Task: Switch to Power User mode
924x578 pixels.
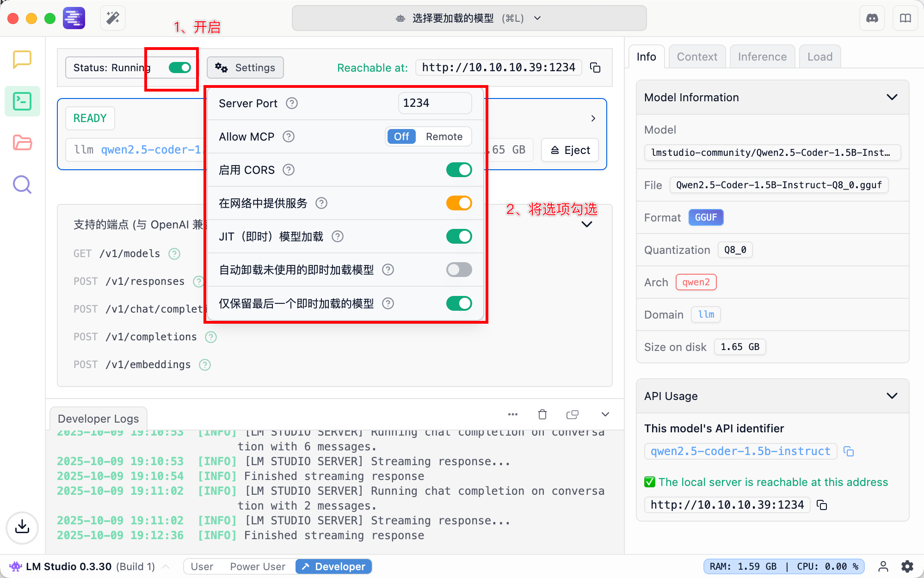Action: tap(258, 566)
